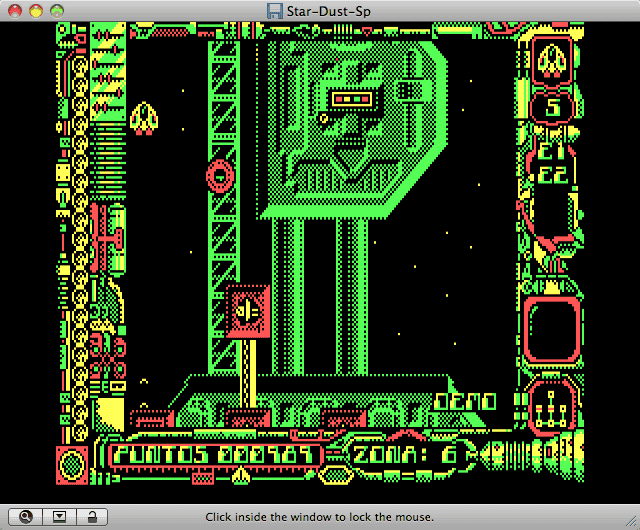Toggle the padlock mouse lock button
The image size is (640, 530).
point(92,517)
